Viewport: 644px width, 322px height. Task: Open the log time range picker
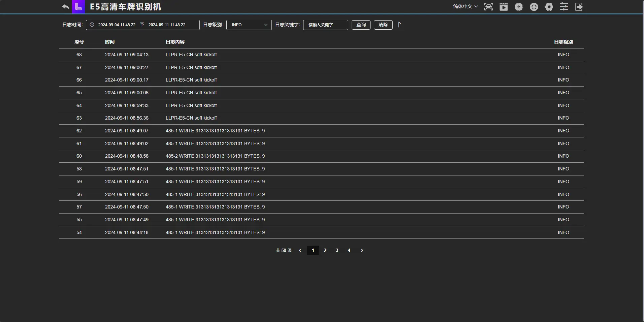tap(142, 25)
